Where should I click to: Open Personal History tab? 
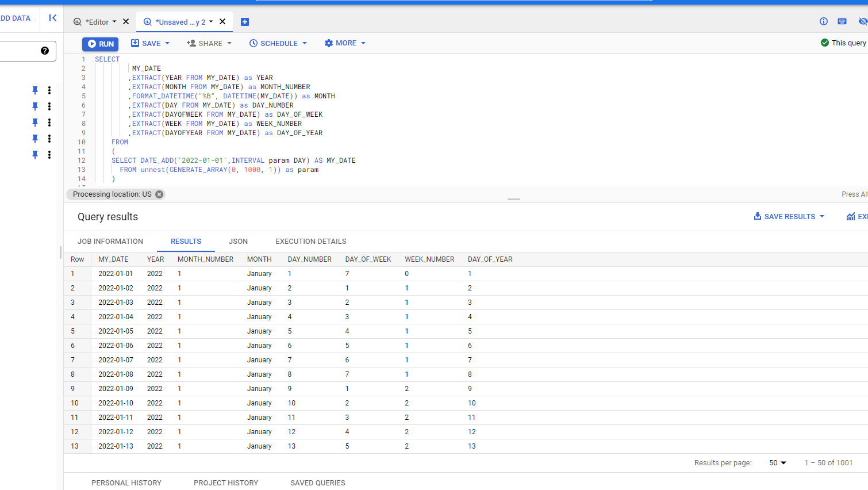(126, 483)
